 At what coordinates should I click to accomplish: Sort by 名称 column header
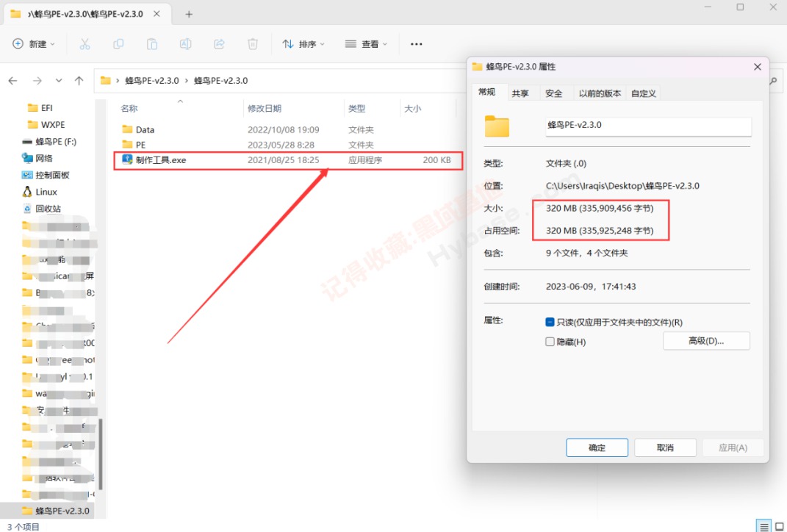click(x=129, y=109)
